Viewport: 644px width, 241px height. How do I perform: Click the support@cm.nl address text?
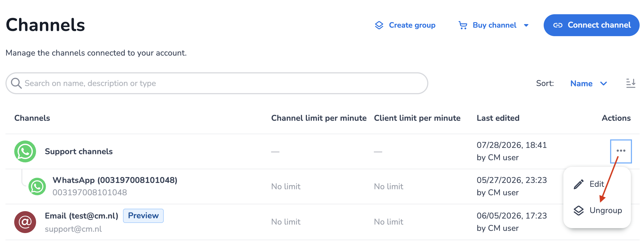pos(73,229)
